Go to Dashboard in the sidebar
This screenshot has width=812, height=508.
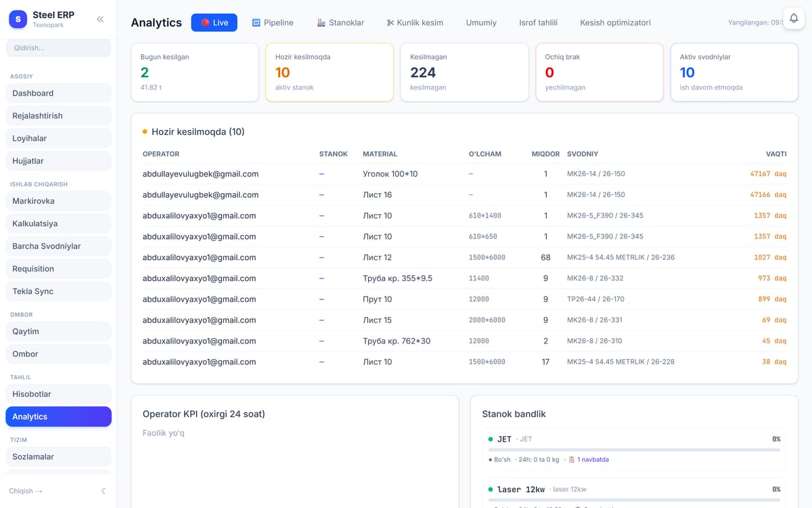pyautogui.click(x=58, y=93)
